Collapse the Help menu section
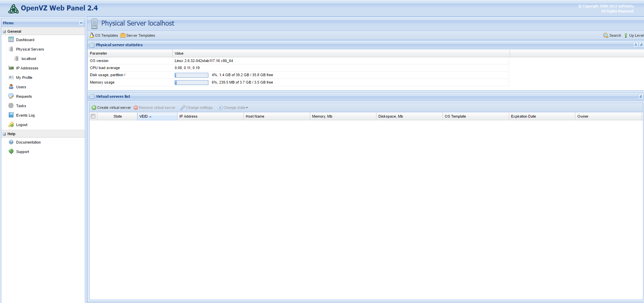This screenshot has width=644, height=303. pyautogui.click(x=4, y=134)
